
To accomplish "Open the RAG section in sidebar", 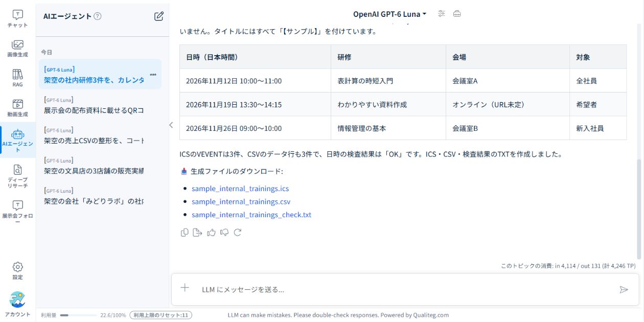I will 17,78.
